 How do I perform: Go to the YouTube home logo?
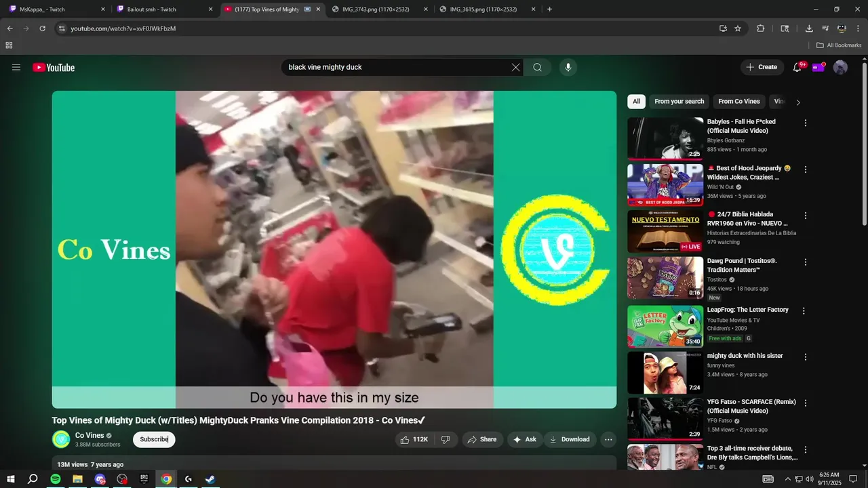tap(54, 67)
